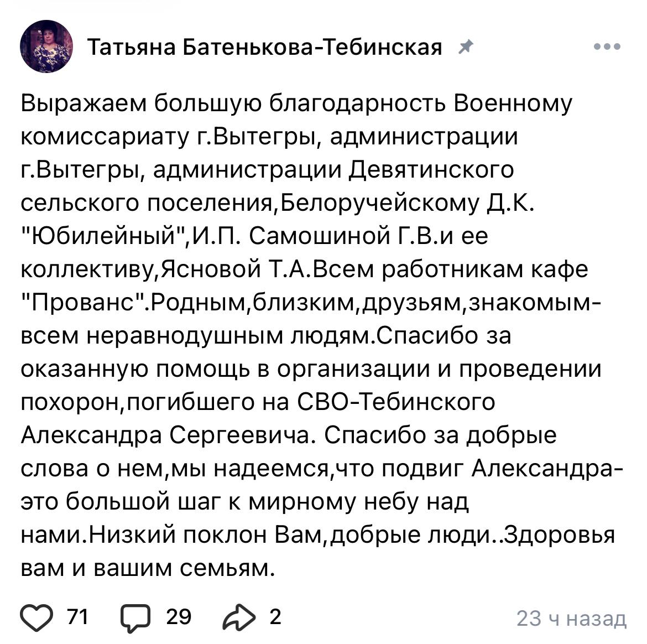Viewport: 647px width, 644px height.
Task: Like the post with the heart icon
Action: pos(36,617)
